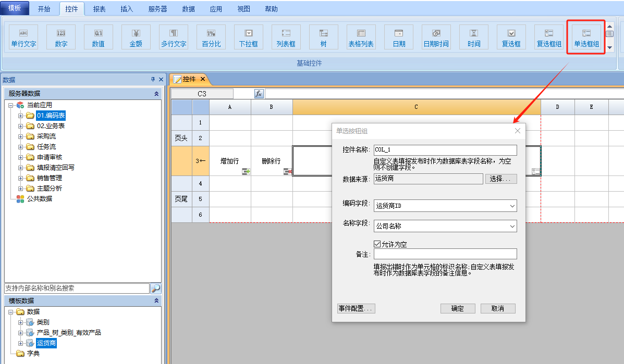The width and height of the screenshot is (624, 364).
Task: Toggle the 允许为空 checkbox
Action: 377,244
